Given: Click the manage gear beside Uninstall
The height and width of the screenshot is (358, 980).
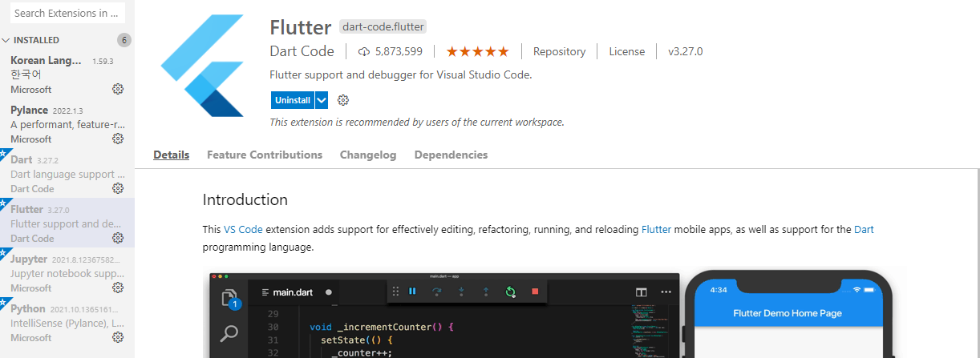Looking at the screenshot, I should [x=343, y=100].
